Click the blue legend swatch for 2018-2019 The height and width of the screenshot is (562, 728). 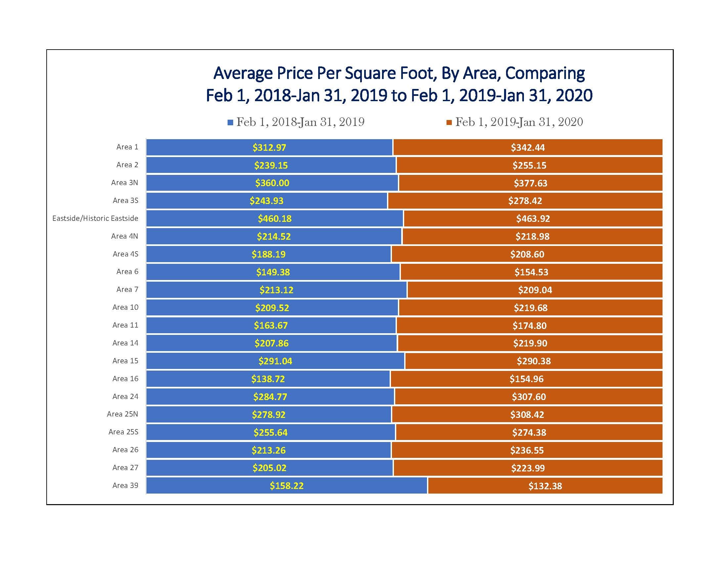(x=230, y=123)
